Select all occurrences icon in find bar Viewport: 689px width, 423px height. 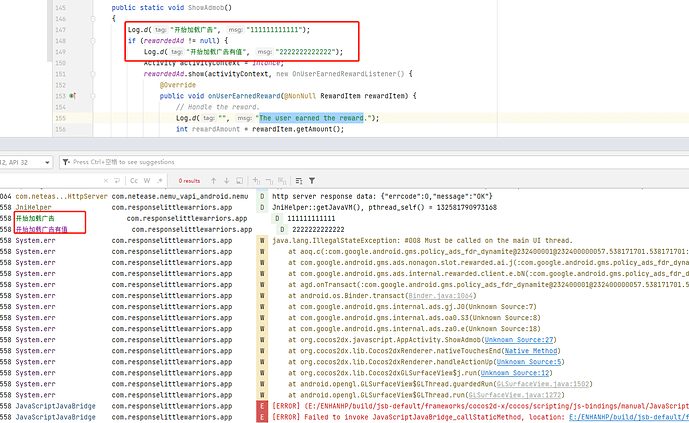pos(282,181)
